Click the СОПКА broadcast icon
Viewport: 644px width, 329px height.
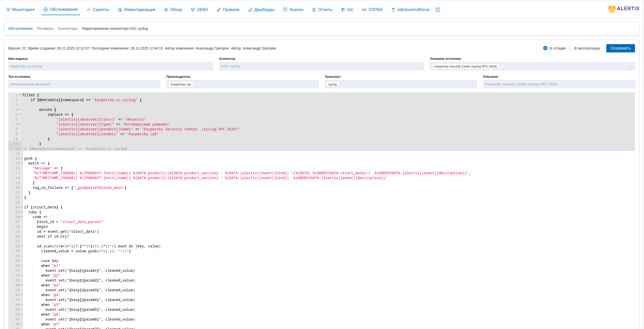click(x=364, y=10)
